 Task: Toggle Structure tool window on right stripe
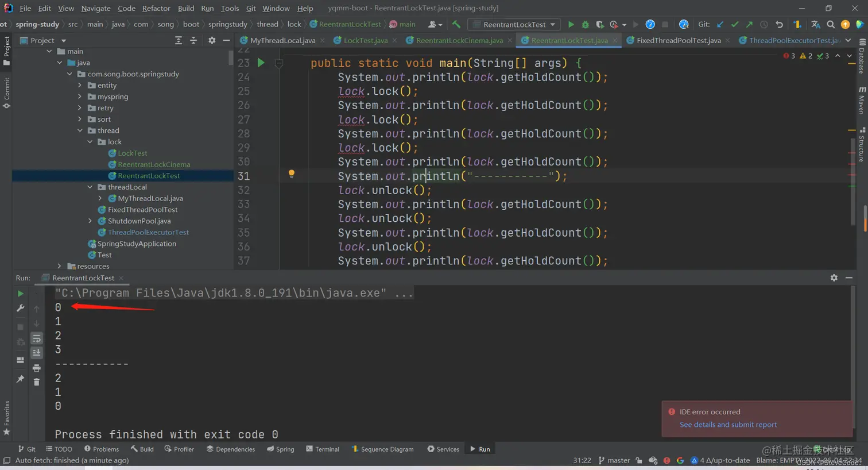click(862, 144)
